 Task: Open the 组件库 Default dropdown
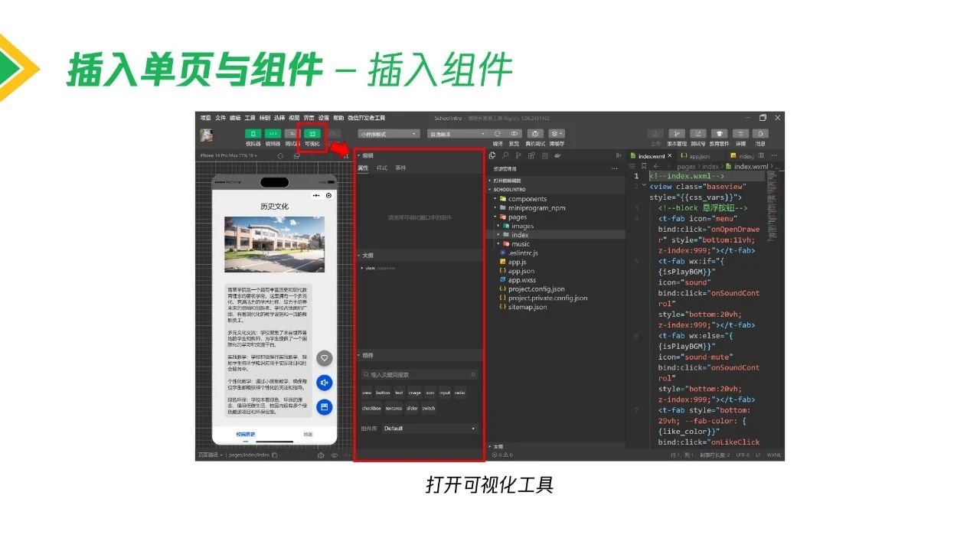pyautogui.click(x=430, y=429)
